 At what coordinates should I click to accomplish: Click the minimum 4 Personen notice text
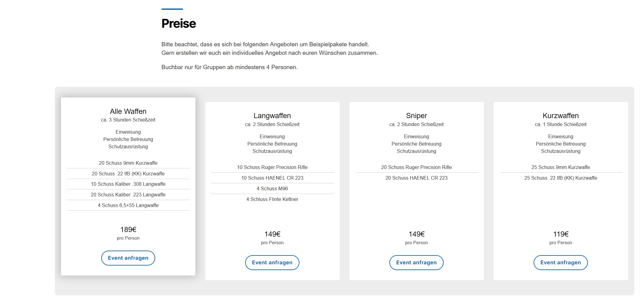tap(229, 67)
